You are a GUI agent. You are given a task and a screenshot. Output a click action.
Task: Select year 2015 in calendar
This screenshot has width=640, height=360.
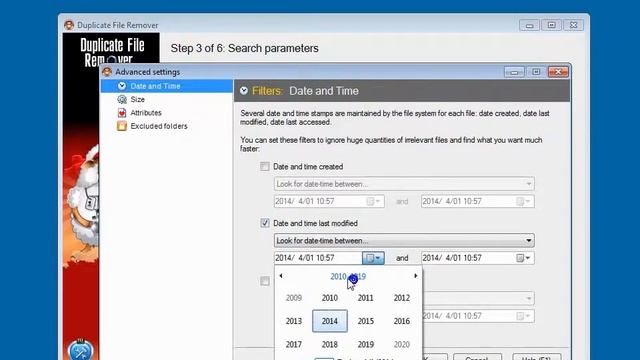click(365, 321)
